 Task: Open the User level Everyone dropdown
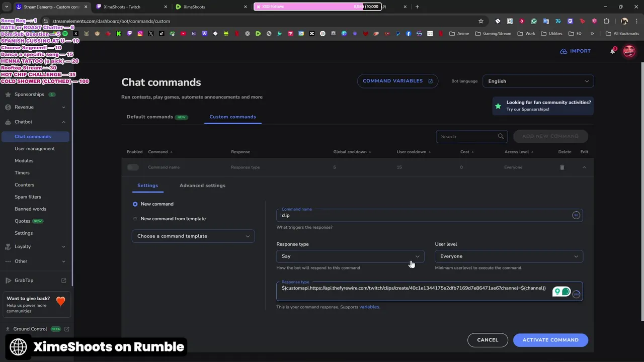pos(509,256)
